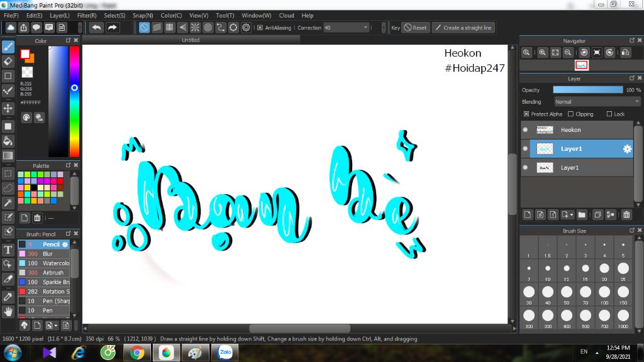Enable the Clipping checkbox
Screen dimensions: 644x362
[x=570, y=114]
